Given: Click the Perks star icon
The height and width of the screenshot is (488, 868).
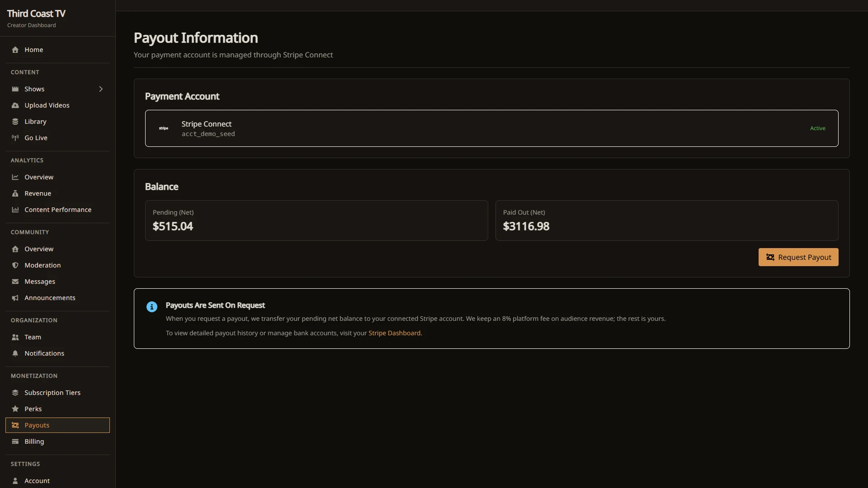Looking at the screenshot, I should tap(15, 409).
